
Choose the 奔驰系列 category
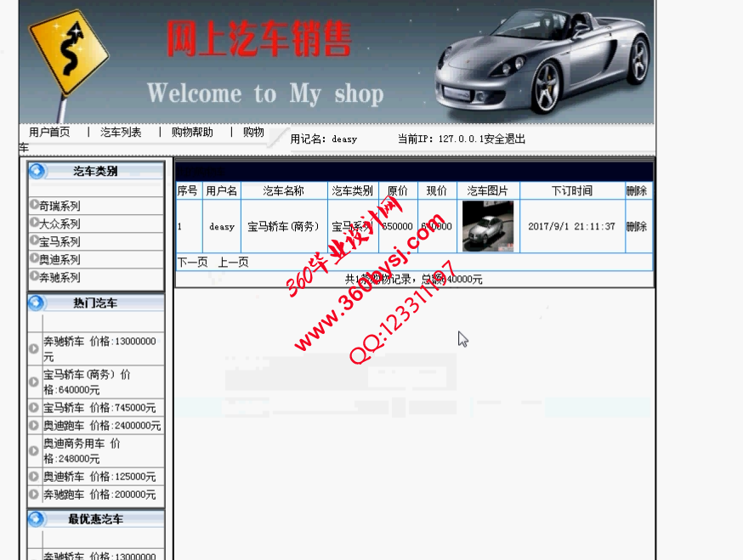pyautogui.click(x=60, y=277)
